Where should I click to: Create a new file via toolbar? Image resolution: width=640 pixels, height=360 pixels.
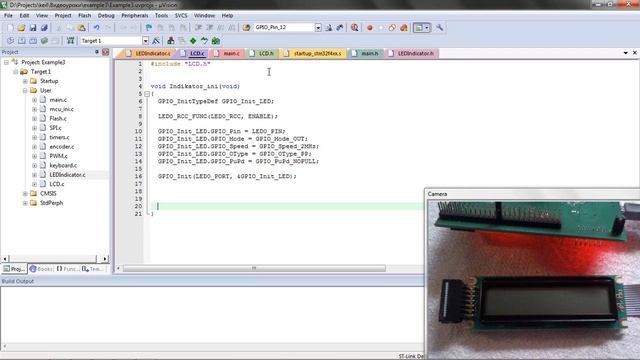(x=10, y=28)
